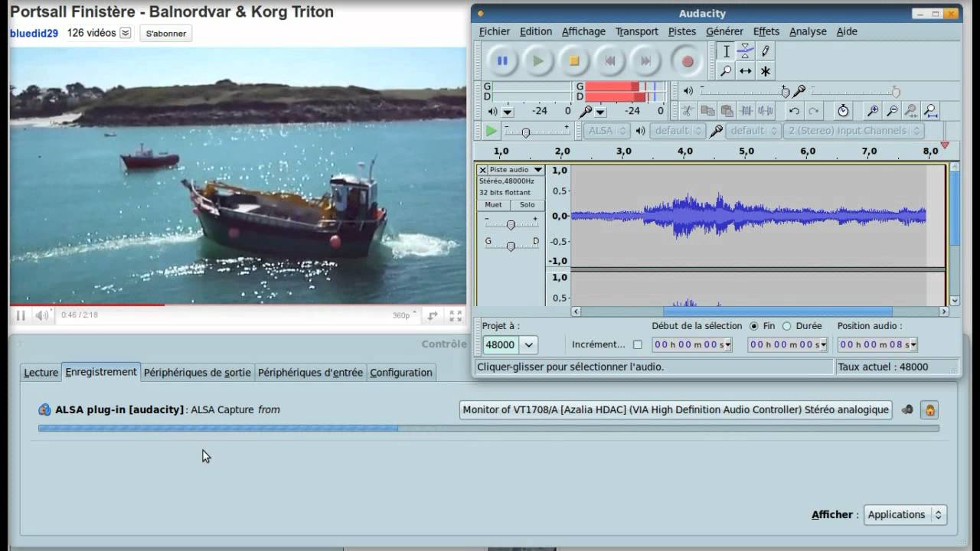The height and width of the screenshot is (551, 980).
Task: Click the Zoom Out icon
Action: 892,111
